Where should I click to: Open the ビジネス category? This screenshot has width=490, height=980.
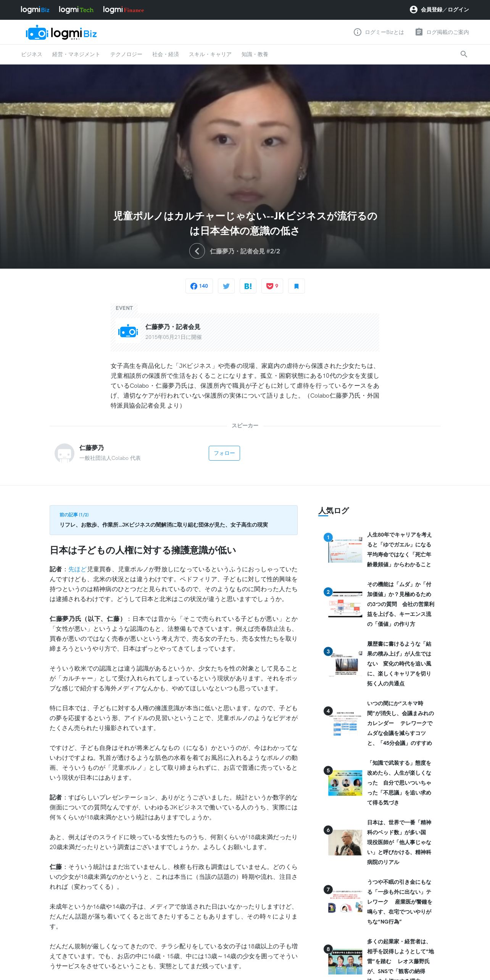[x=32, y=54]
